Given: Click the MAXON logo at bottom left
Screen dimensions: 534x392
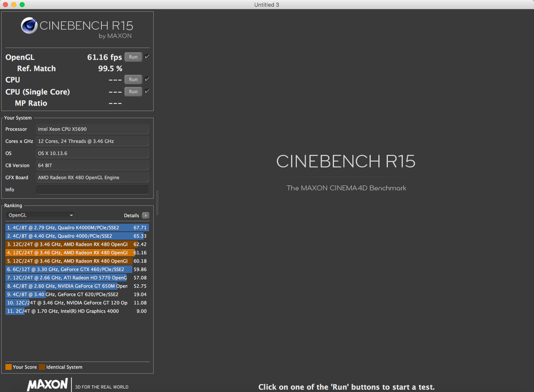Looking at the screenshot, I should point(47,384).
